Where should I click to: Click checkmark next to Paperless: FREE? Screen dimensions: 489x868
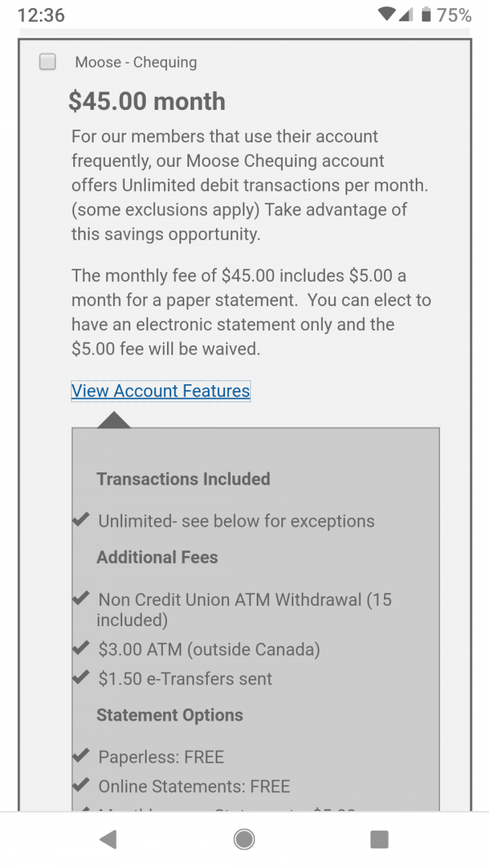pyautogui.click(x=81, y=756)
